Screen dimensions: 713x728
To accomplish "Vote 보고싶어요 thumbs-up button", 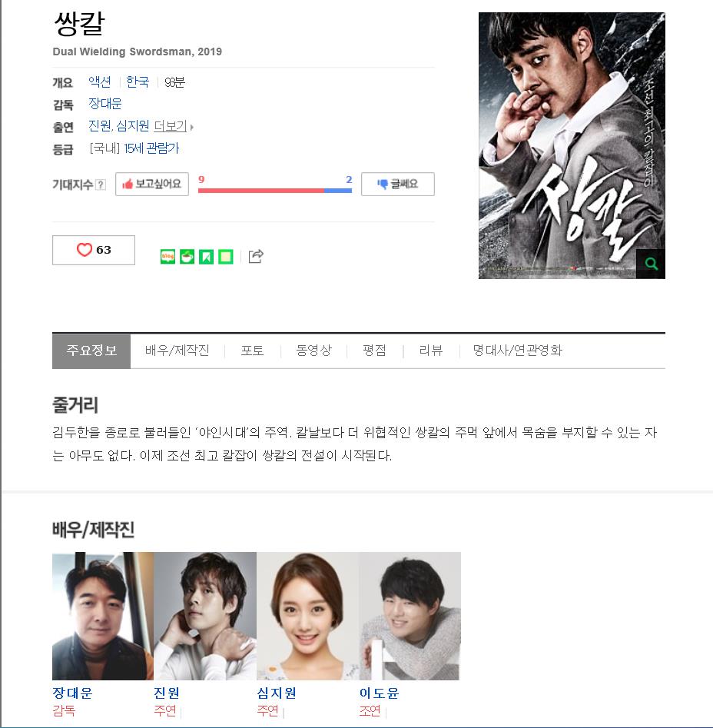I will click(152, 184).
